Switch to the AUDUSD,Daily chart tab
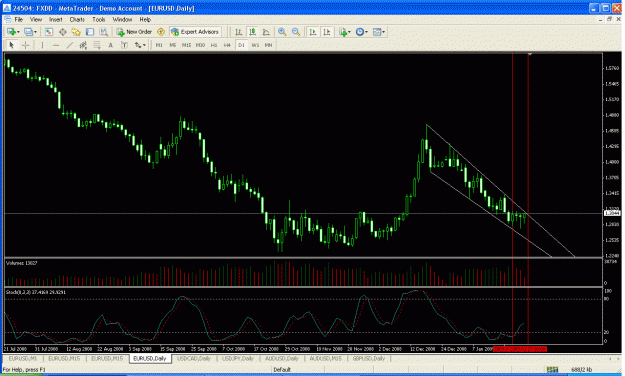This screenshot has height=376, width=625. click(x=281, y=359)
